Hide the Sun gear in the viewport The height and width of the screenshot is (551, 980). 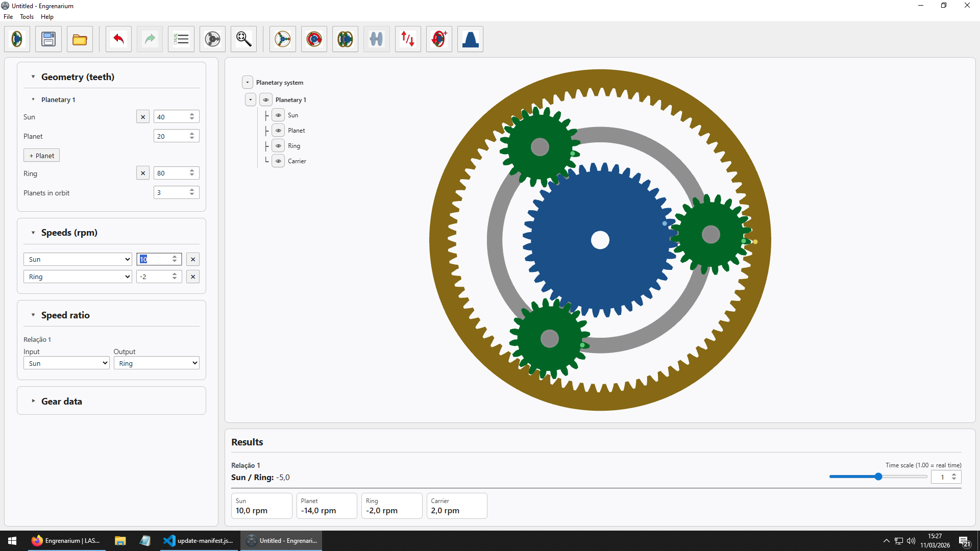pyautogui.click(x=278, y=115)
